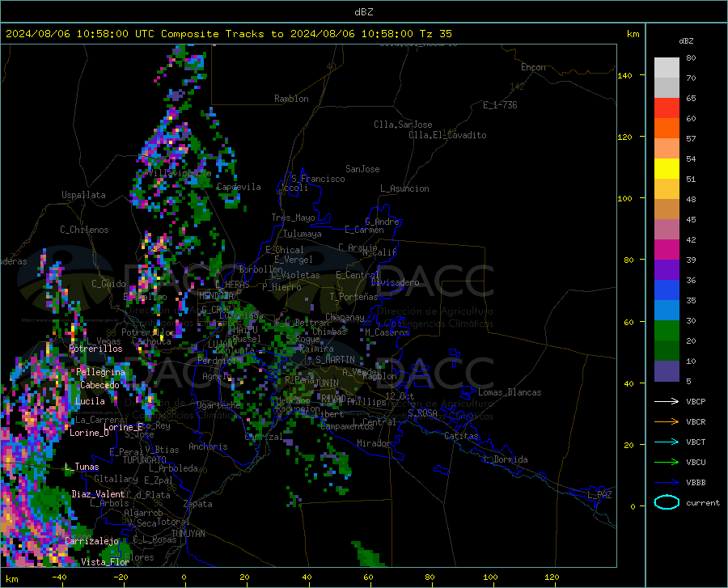Click the TUPUNGATO map label
Screen dimensions: 728x588
pos(145,460)
